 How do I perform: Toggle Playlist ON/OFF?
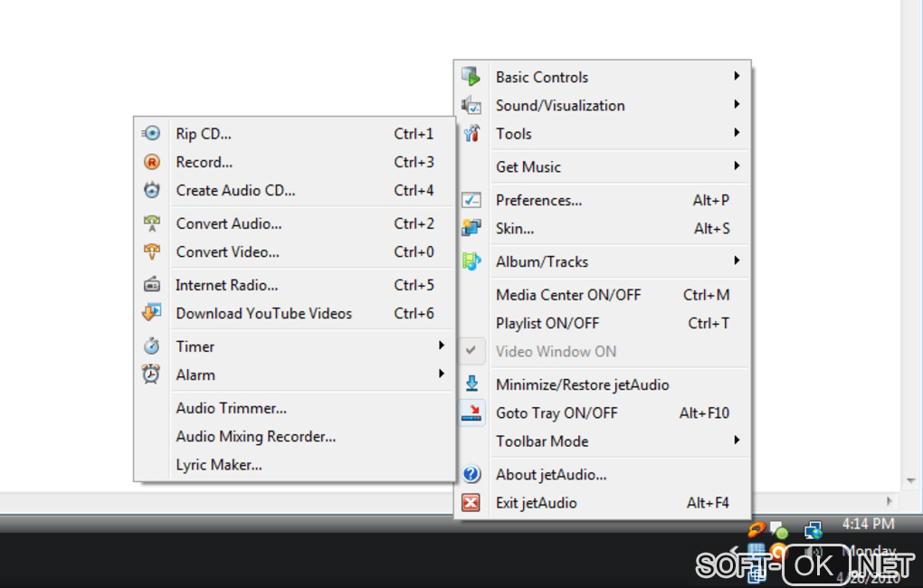602,323
